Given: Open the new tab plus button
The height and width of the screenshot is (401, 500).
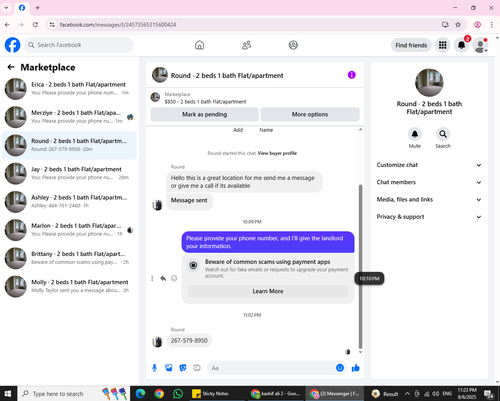Looking at the screenshot, I should pyautogui.click(x=38, y=8).
